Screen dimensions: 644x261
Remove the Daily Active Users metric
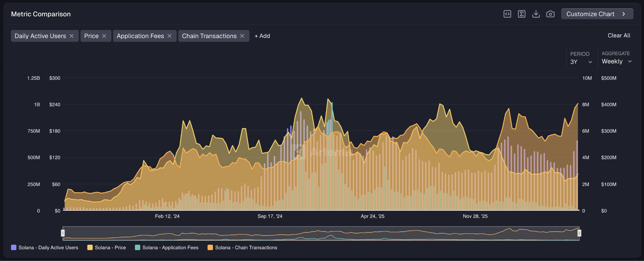72,36
